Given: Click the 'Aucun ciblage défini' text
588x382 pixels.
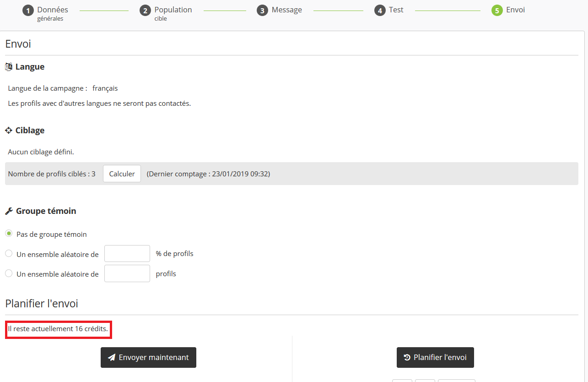Looking at the screenshot, I should click(x=41, y=152).
